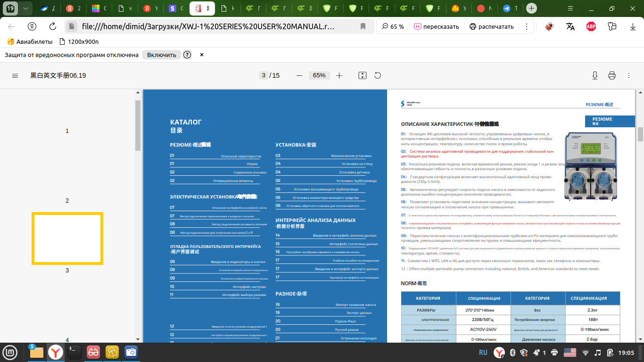644x362 pixels.
Task: Open the Bluetooth tray icon
Action: tap(512, 353)
